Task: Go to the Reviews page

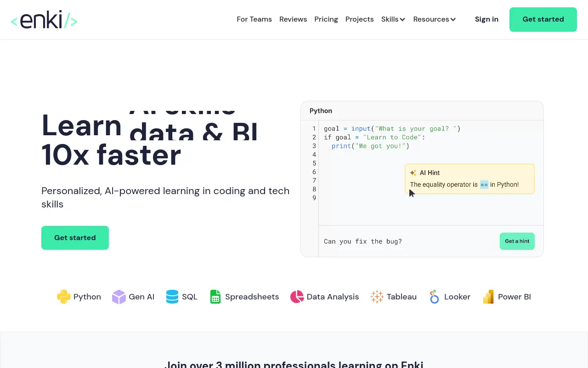Action: click(293, 19)
